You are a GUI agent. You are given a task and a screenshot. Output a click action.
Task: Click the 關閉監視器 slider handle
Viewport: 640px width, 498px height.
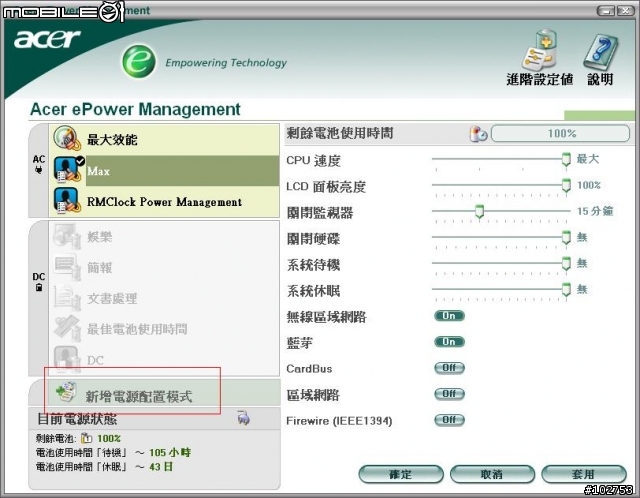(480, 211)
